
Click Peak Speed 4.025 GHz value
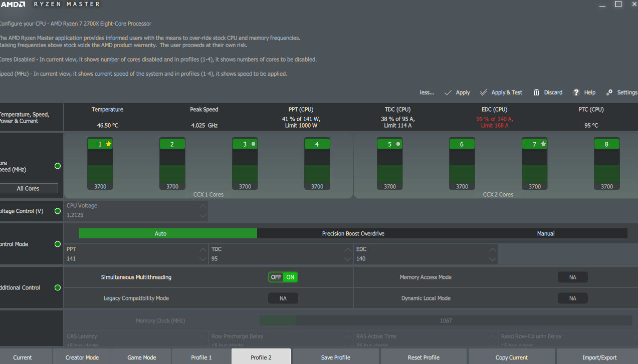204,125
